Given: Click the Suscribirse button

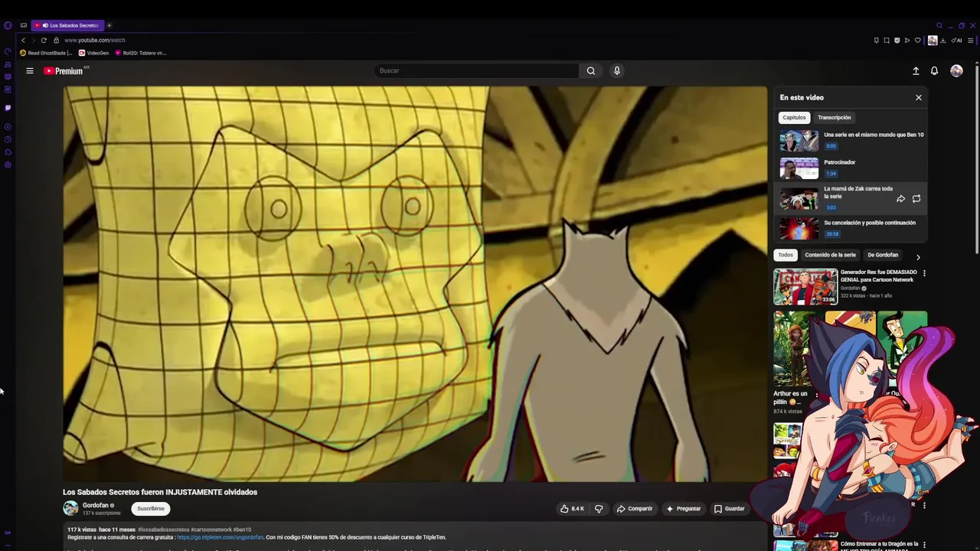Looking at the screenshot, I should point(151,508).
